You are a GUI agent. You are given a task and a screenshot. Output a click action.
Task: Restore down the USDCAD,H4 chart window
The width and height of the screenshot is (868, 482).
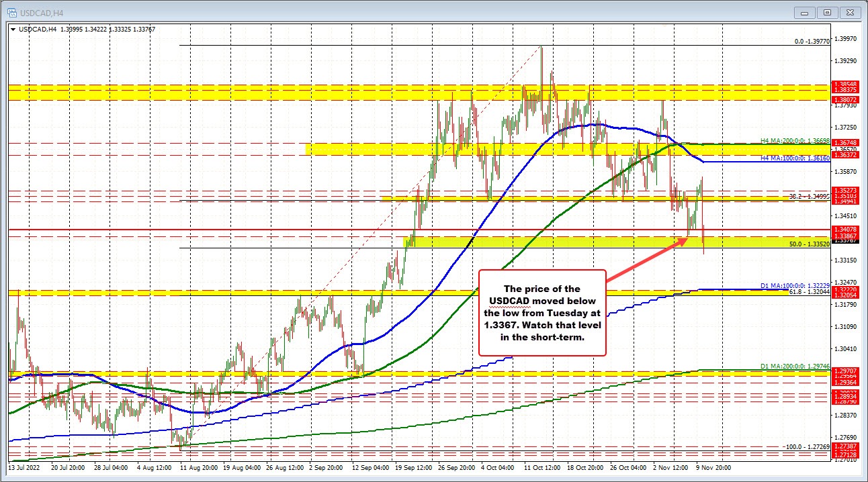click(827, 12)
